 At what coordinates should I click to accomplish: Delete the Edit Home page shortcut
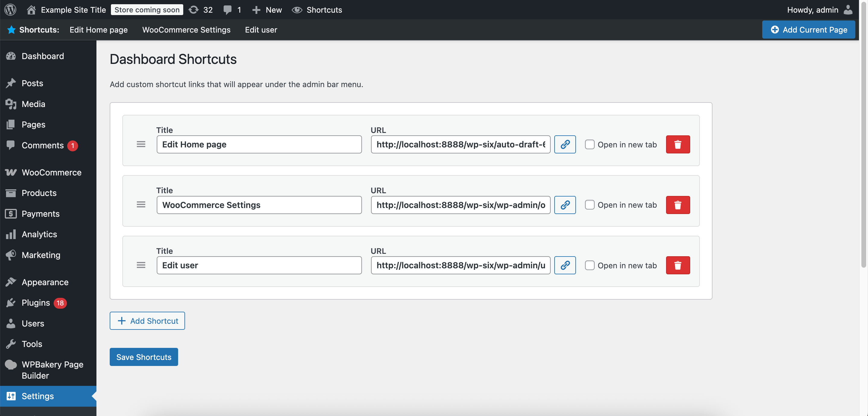pos(678,144)
